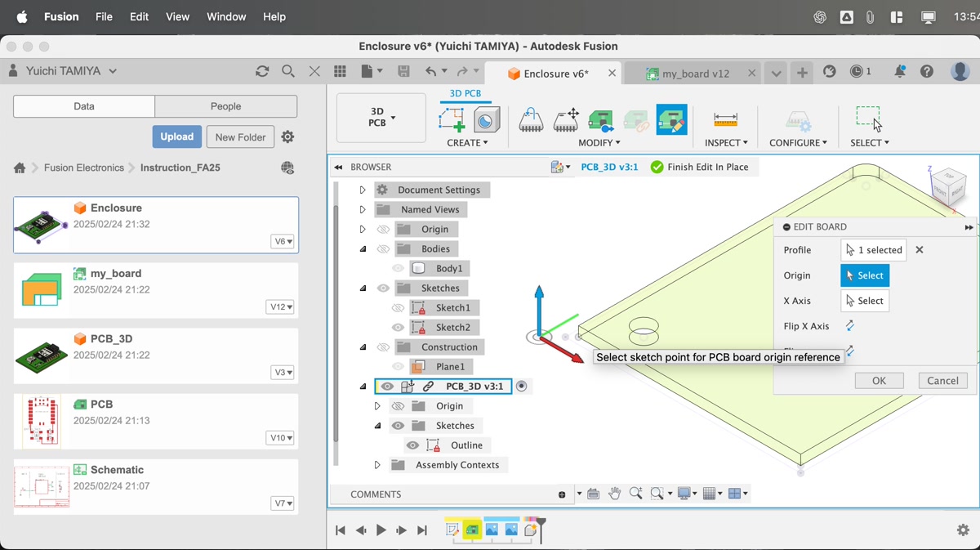
Task: Click the Measure ruler icon
Action: tap(725, 120)
